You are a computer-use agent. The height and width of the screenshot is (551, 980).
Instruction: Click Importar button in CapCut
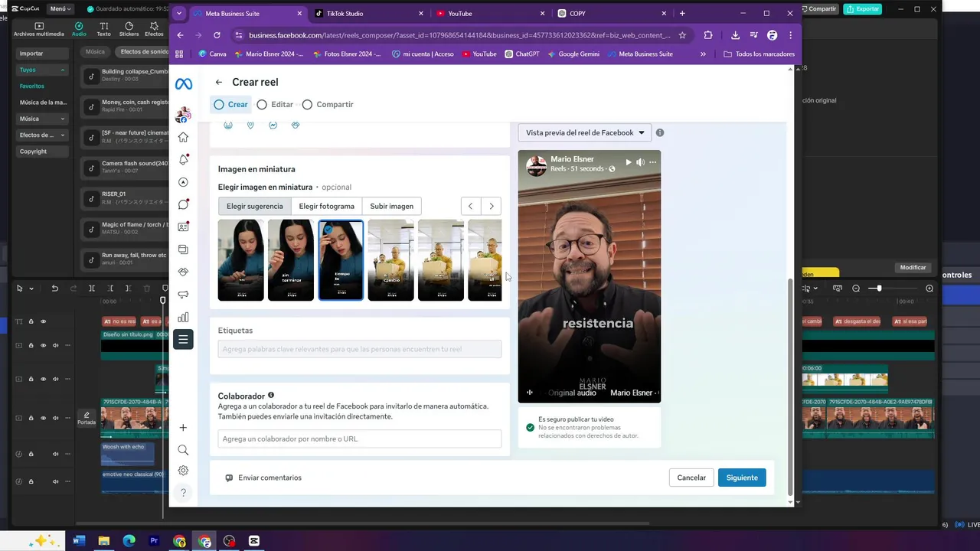tap(42, 54)
